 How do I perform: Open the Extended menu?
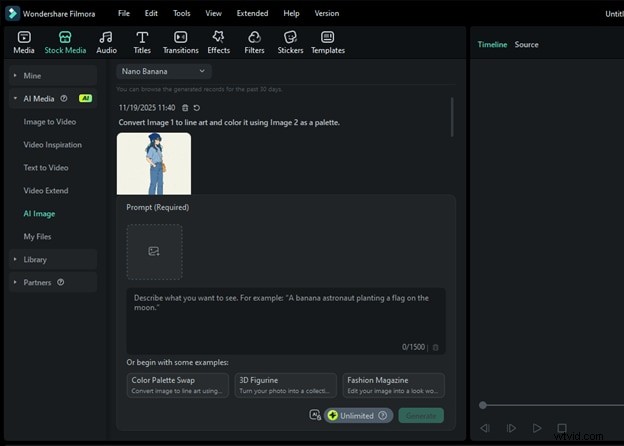point(252,14)
